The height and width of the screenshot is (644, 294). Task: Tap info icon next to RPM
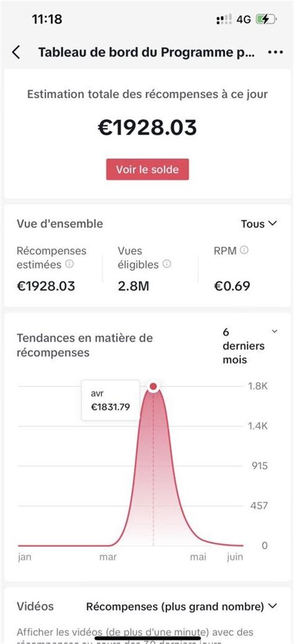pyautogui.click(x=244, y=250)
